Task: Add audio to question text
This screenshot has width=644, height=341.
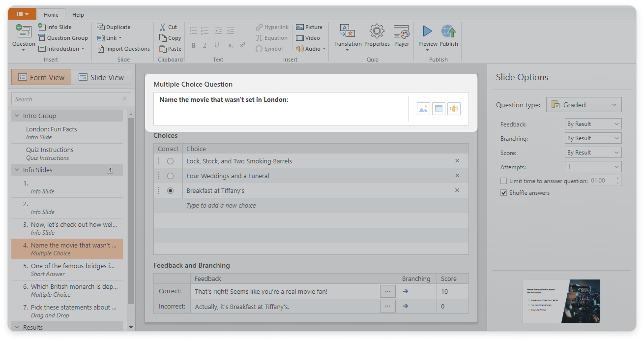Action: click(454, 109)
